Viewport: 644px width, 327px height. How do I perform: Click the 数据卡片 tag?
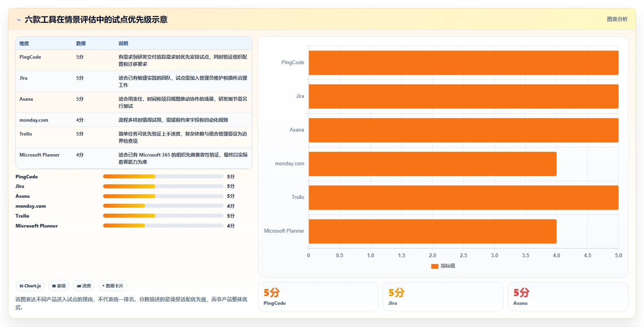[113, 286]
